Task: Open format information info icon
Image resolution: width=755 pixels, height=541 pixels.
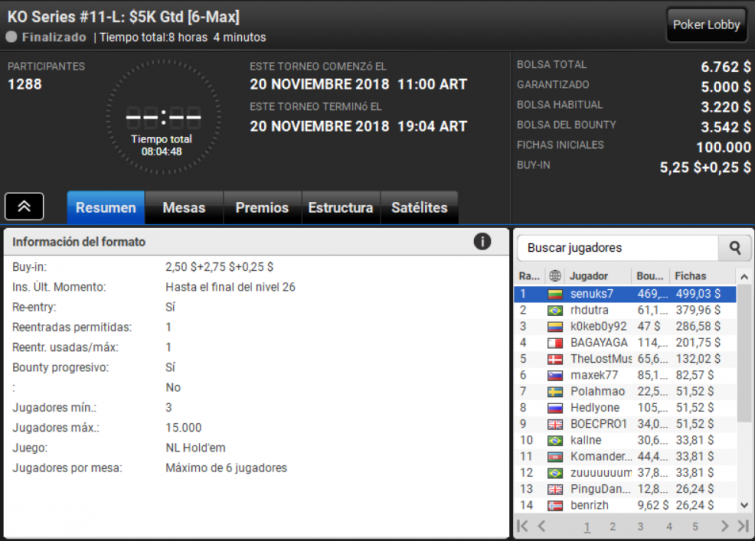Action: [482, 242]
